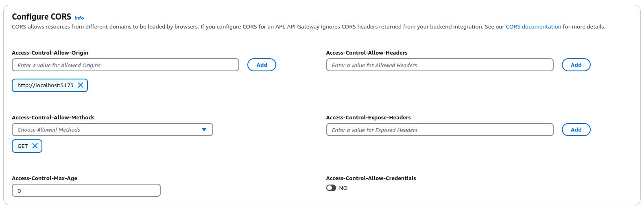This screenshot has width=644, height=209.
Task: Select the http://localhost:5173 chip text
Action: point(46,85)
